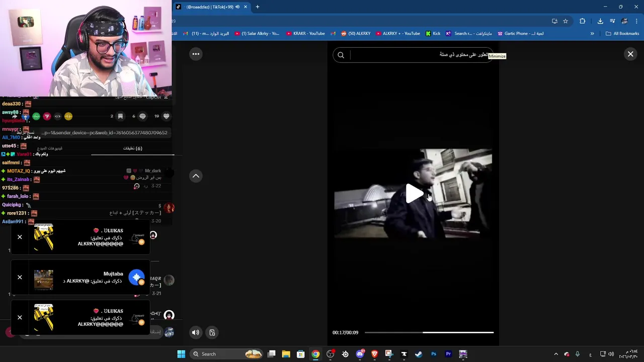
Task: Play the paused TikTok video
Action: 415,194
